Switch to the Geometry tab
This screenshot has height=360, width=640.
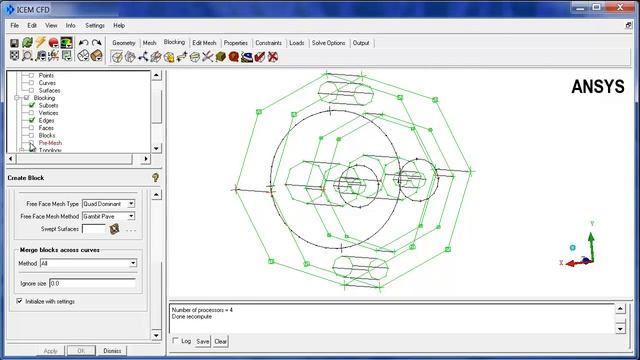pyautogui.click(x=124, y=43)
